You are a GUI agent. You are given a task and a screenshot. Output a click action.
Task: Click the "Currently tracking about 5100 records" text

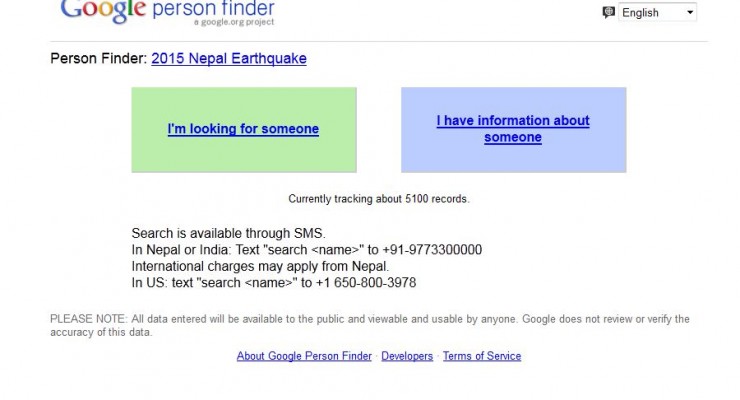click(x=379, y=199)
